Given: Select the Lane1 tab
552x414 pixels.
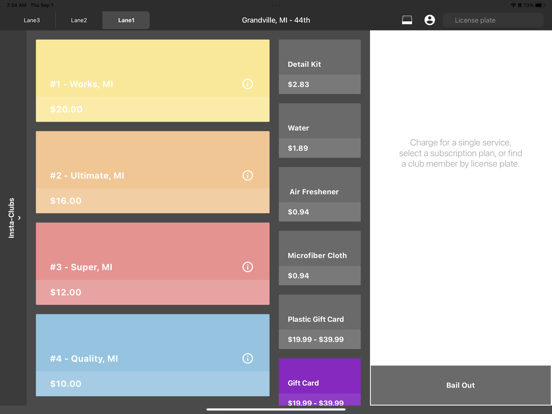Looking at the screenshot, I should (x=126, y=20).
